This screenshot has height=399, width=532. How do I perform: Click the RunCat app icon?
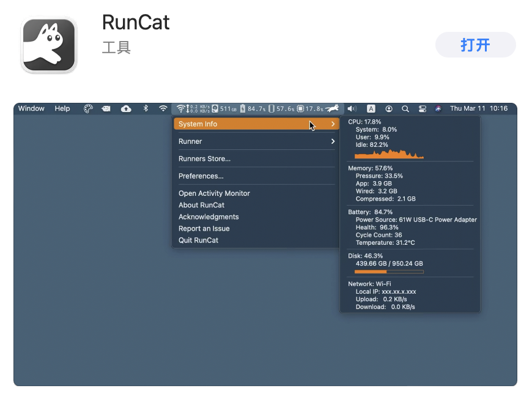49,45
